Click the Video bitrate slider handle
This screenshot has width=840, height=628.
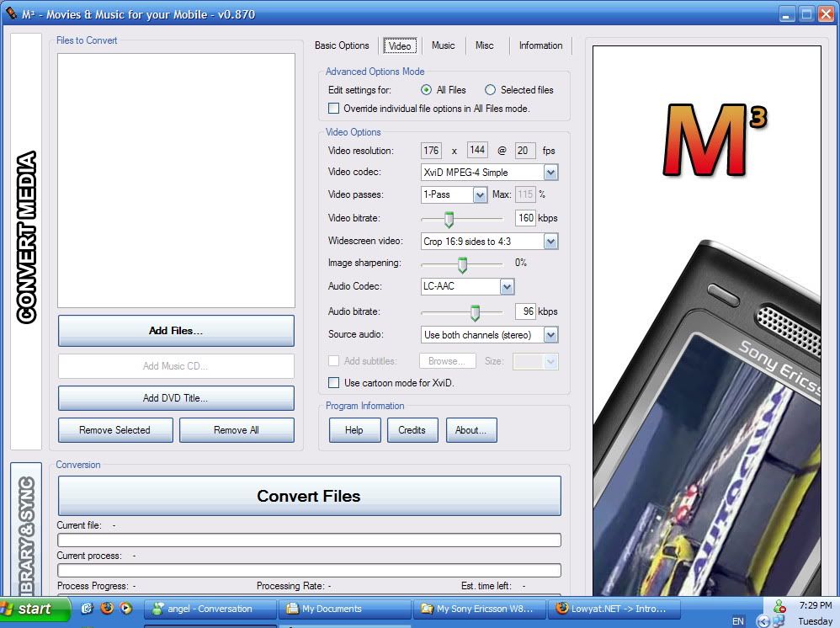(449, 219)
